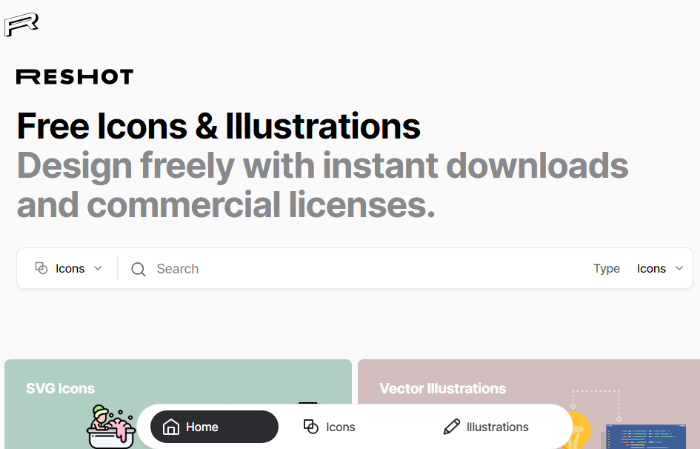The width and height of the screenshot is (700, 449).
Task: Open the SVG Icons card
Action: pyautogui.click(x=178, y=404)
